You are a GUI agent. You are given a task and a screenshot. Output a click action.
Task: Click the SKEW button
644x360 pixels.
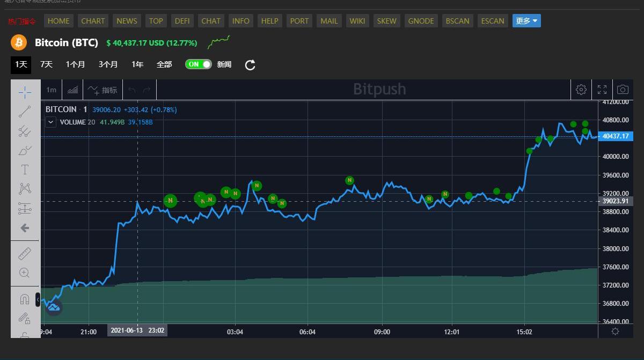click(386, 21)
